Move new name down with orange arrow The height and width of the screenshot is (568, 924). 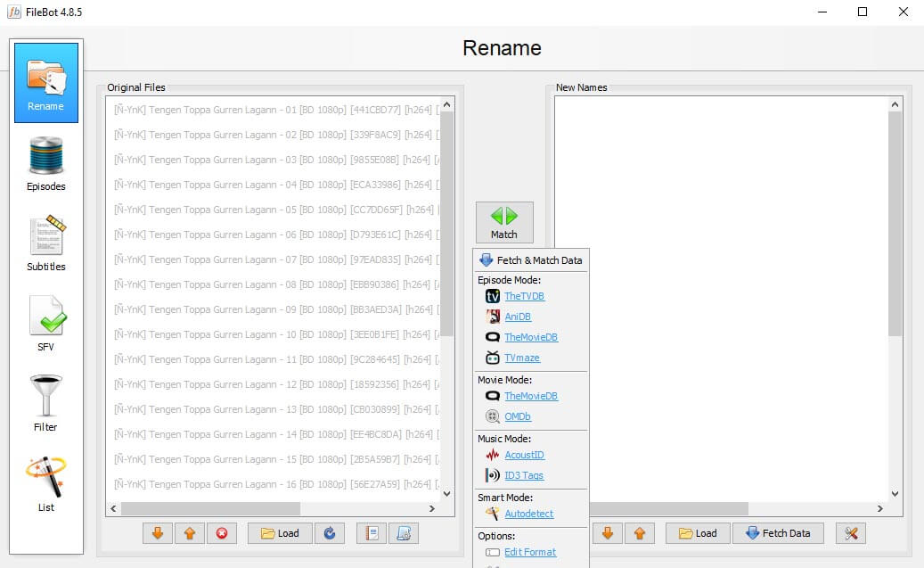click(608, 533)
